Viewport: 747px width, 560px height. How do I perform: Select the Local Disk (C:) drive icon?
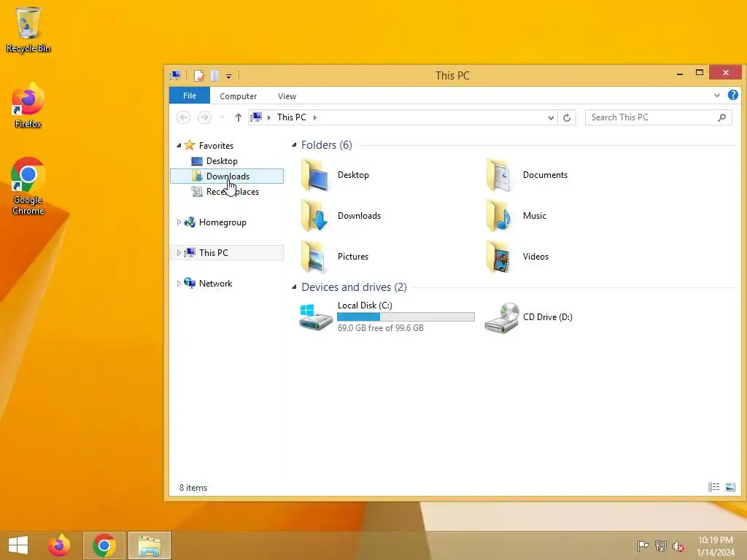point(316,317)
